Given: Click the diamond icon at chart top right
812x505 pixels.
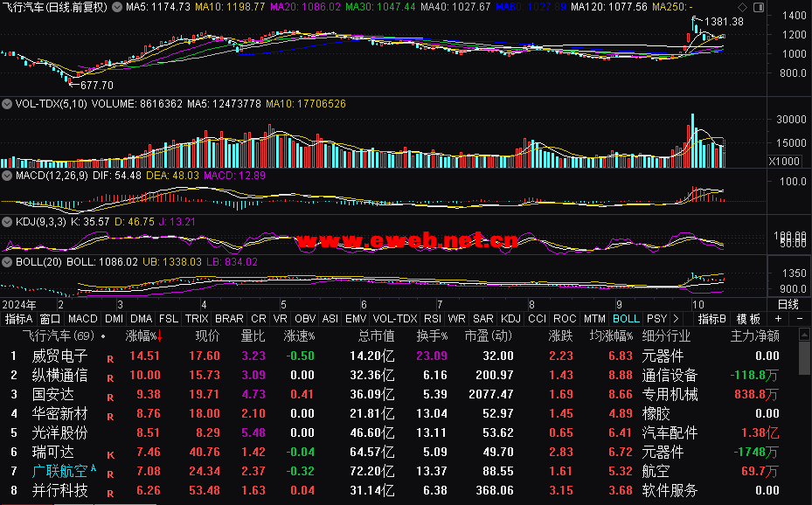Looking at the screenshot, I should click(742, 7).
